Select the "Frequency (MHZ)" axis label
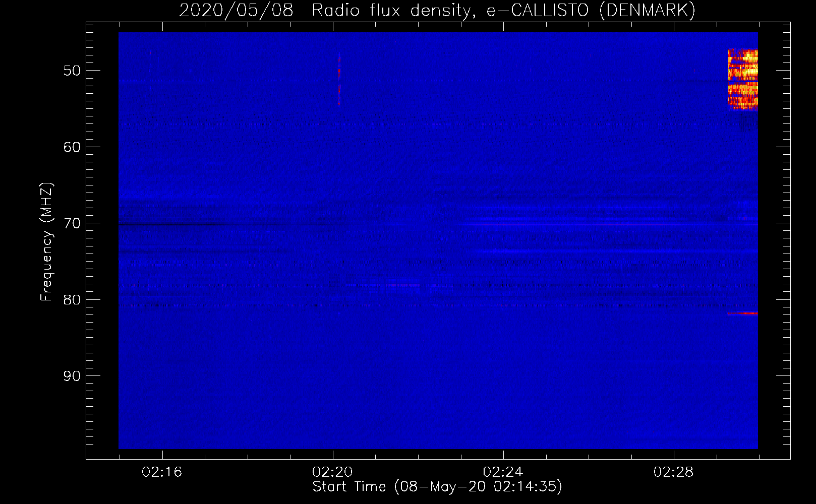Viewport: 816px width, 504px height. pos(46,242)
